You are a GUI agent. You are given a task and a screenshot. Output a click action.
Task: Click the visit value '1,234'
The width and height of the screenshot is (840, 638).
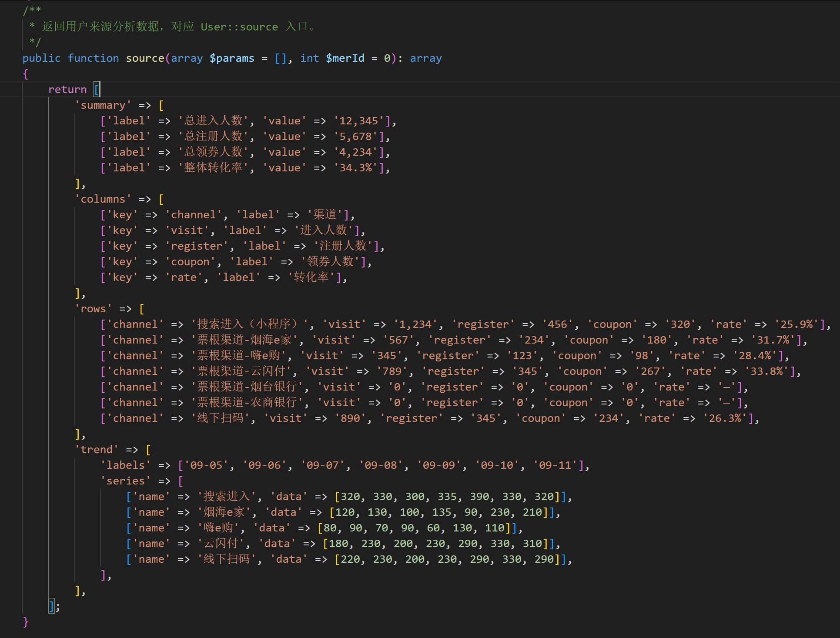[x=415, y=324]
